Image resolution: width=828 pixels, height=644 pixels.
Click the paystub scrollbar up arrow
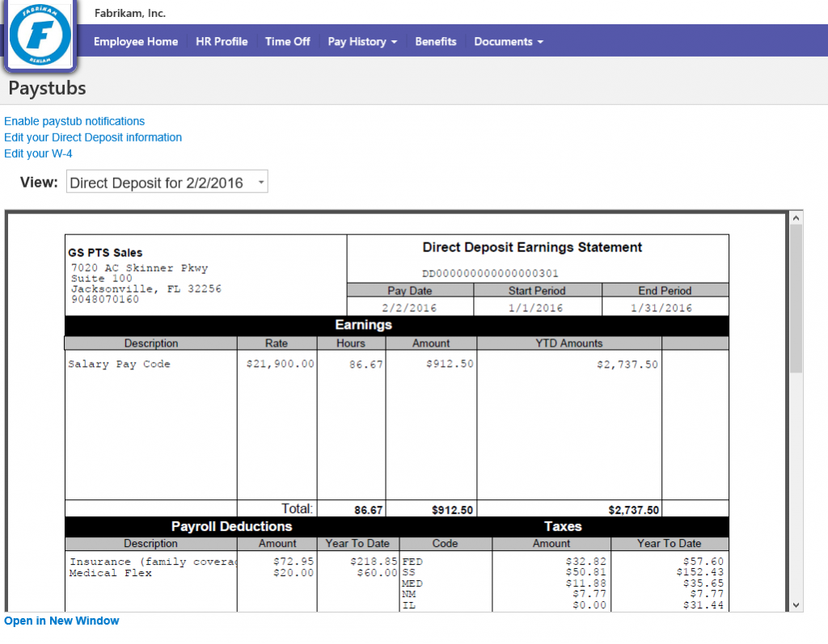[x=796, y=217]
